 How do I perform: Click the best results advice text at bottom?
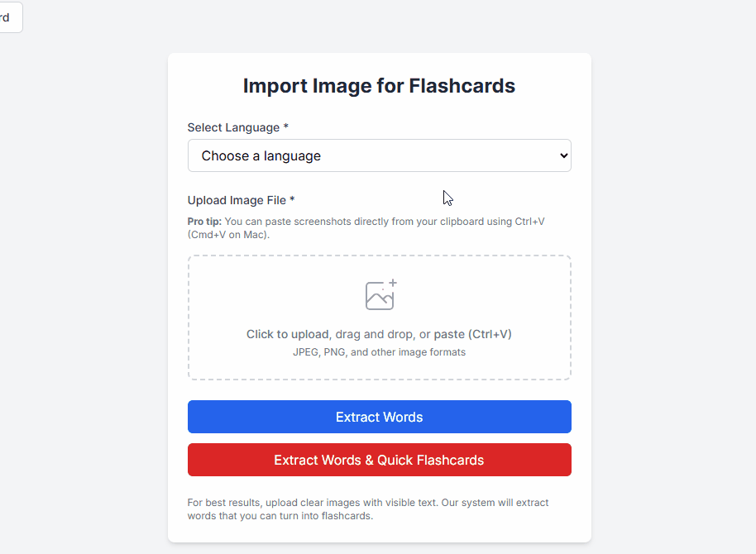pos(367,508)
